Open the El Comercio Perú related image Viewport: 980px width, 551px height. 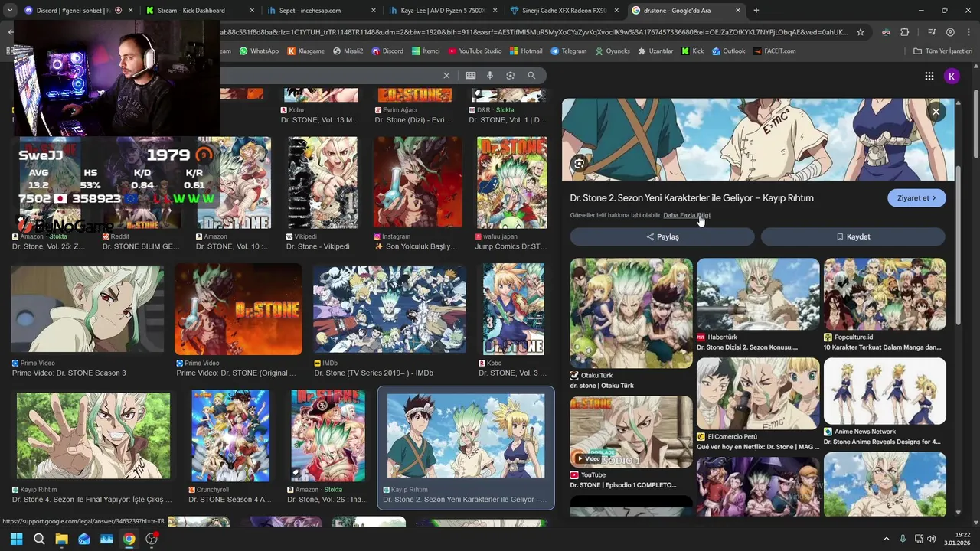(x=758, y=393)
